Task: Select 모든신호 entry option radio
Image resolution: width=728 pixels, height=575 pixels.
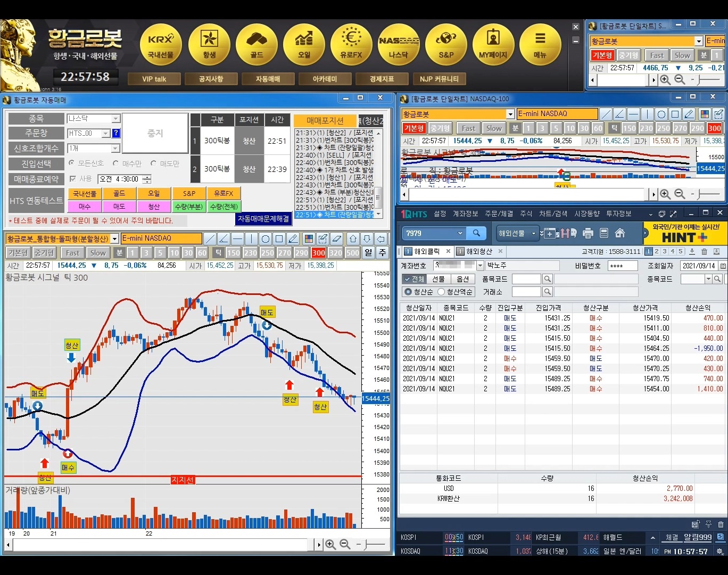Action: [x=72, y=163]
